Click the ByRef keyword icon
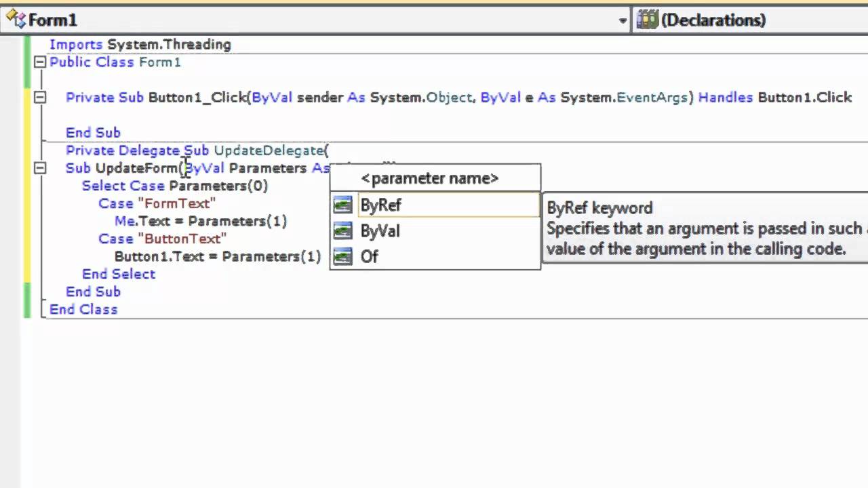This screenshot has height=488, width=868. pyautogui.click(x=344, y=205)
